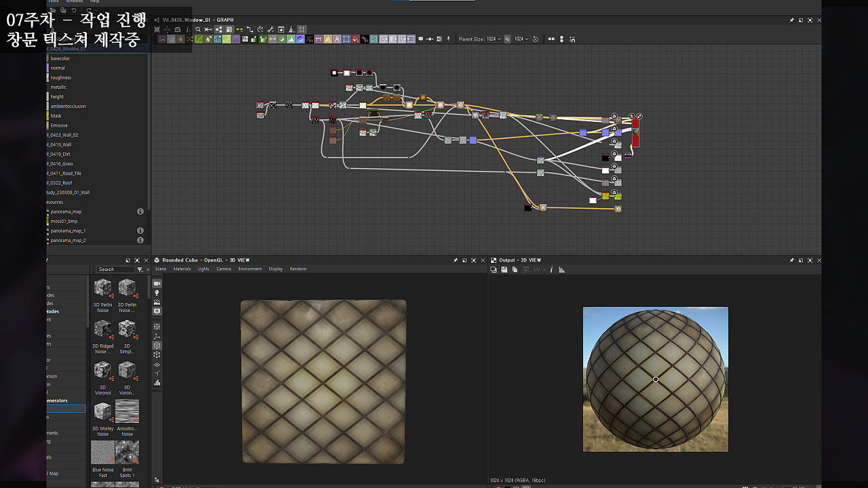Screen dimensions: 868x488
Task: Select the Emissive output in the explorer
Action: pyautogui.click(x=59, y=125)
